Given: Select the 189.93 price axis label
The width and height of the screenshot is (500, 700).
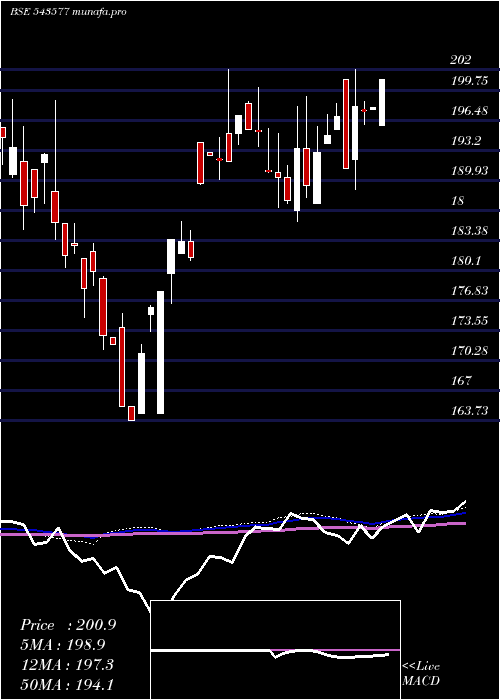Looking at the screenshot, I should 470,171.
